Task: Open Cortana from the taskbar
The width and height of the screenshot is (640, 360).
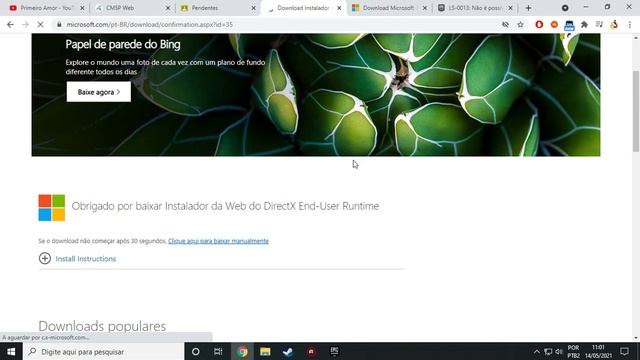Action: (196, 351)
